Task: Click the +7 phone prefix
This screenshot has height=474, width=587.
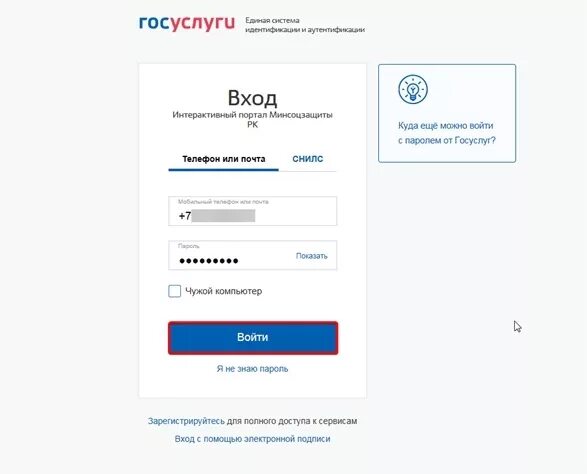Action: pos(185,216)
